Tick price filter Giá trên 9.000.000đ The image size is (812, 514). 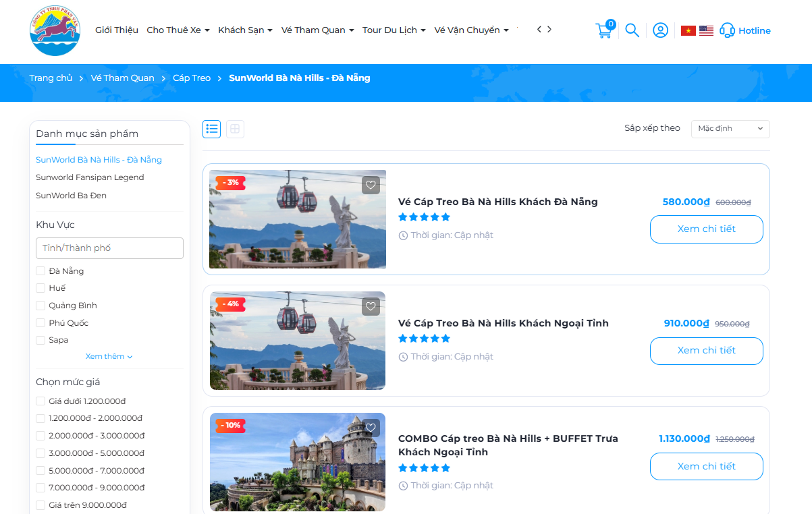40,505
